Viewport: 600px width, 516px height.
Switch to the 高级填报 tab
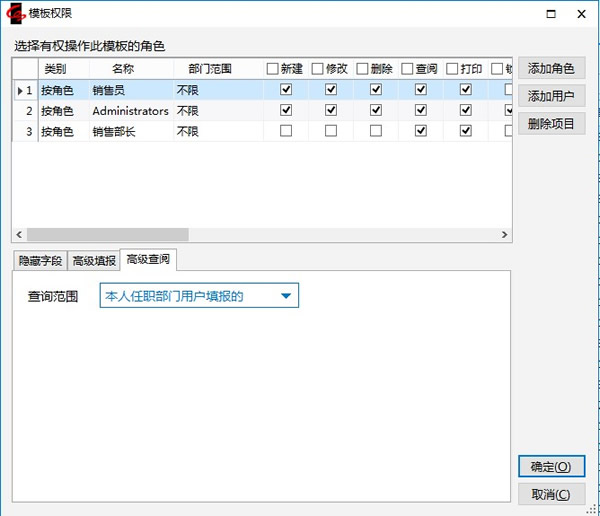coord(94,261)
